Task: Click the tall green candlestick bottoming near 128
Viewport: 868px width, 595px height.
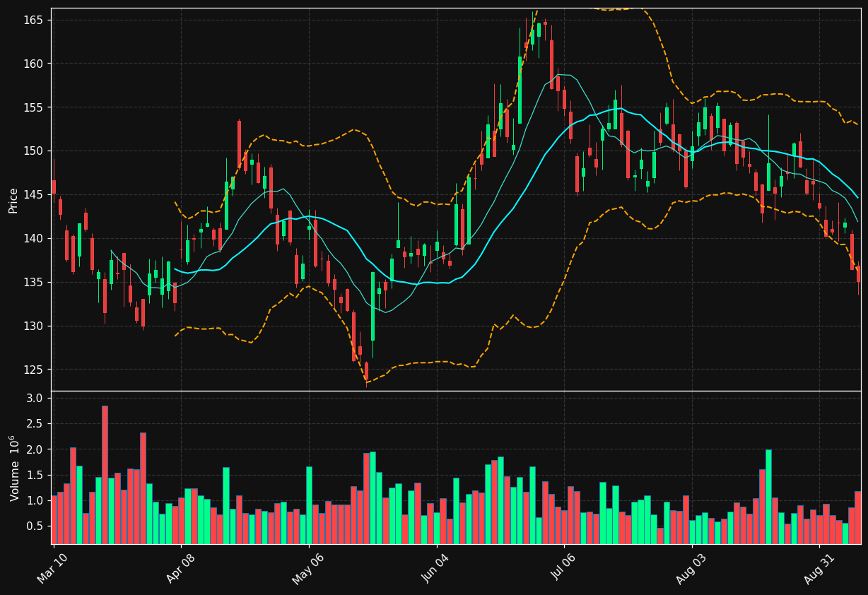Action: (x=373, y=307)
